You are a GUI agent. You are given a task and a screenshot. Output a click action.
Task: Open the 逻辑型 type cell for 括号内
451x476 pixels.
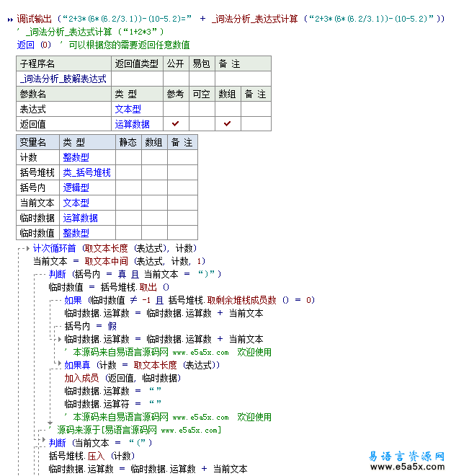(x=76, y=188)
